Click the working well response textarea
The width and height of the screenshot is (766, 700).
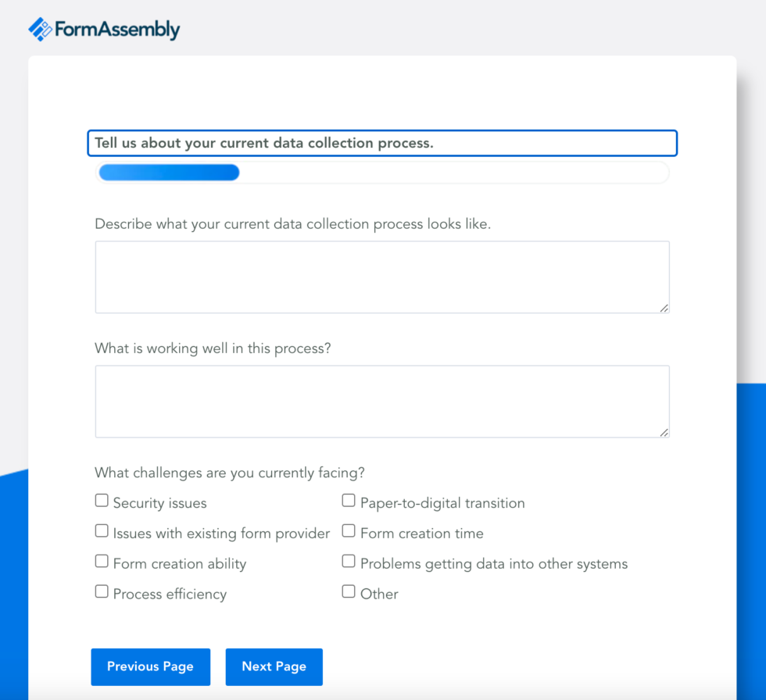(x=381, y=401)
